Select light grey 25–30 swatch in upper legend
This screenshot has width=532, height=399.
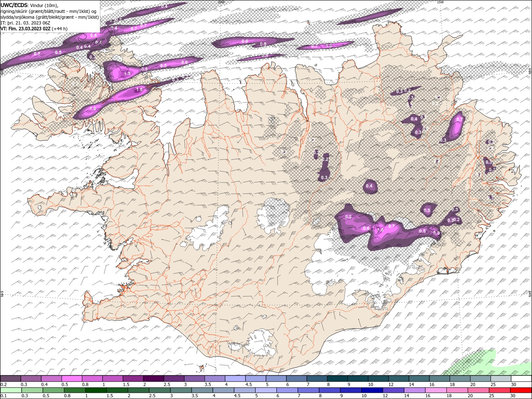tap(501, 378)
